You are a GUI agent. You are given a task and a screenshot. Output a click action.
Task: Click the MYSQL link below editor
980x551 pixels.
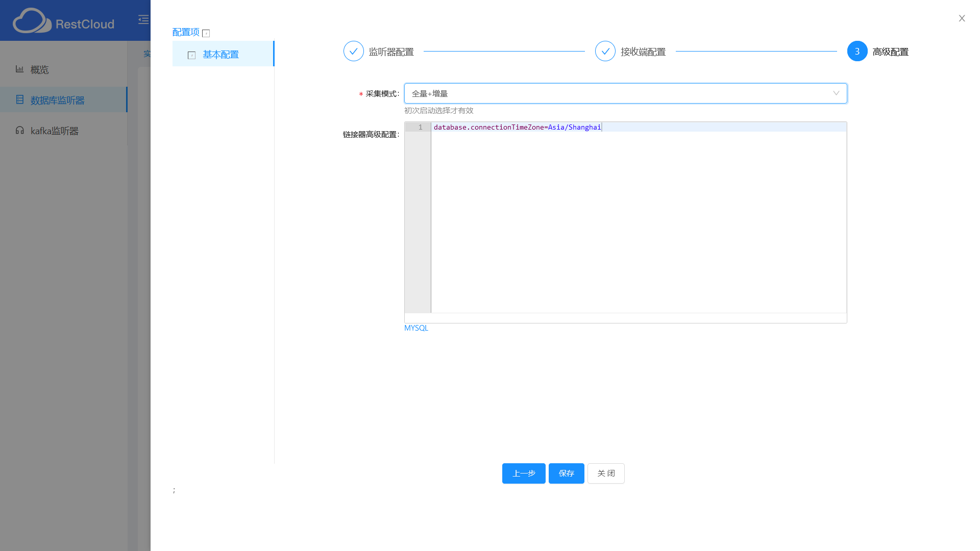click(416, 328)
